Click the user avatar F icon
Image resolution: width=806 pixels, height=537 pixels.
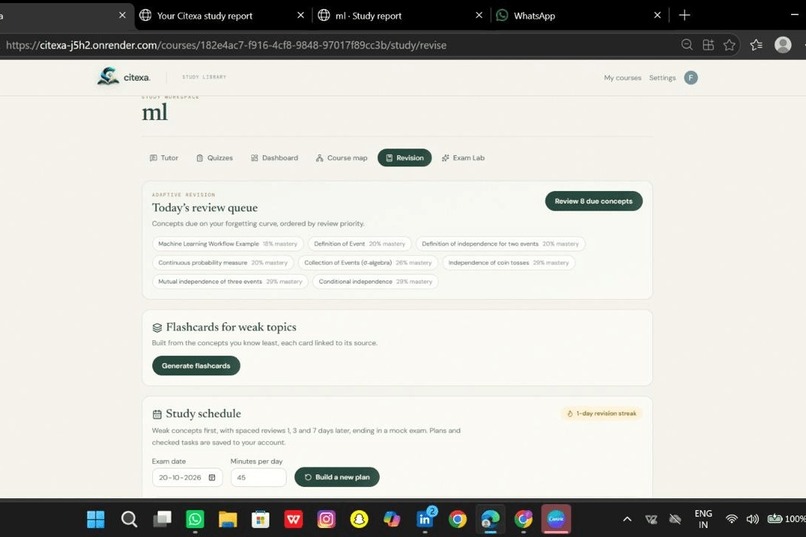(691, 78)
